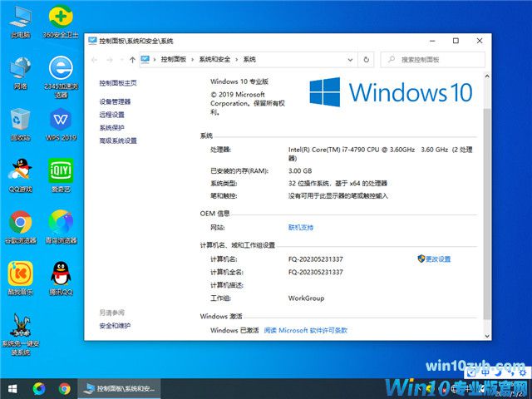
Task: Select the Control Panel System taskbar button
Action: tap(119, 388)
